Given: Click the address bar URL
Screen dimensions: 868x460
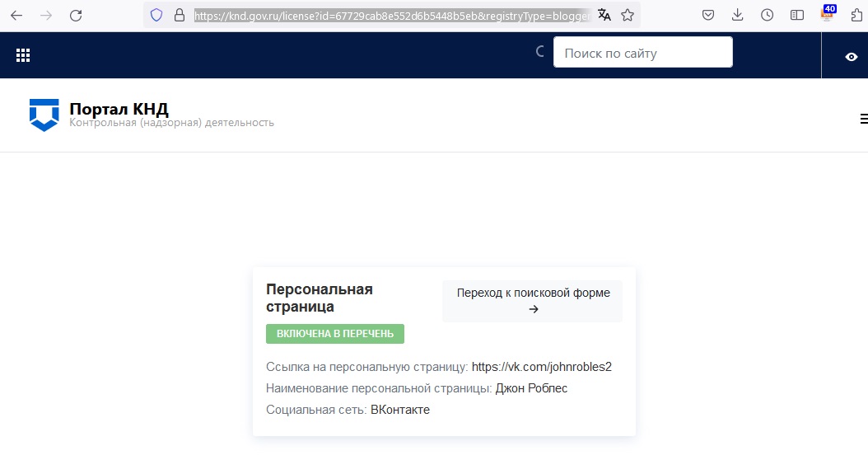Looking at the screenshot, I should (x=391, y=15).
